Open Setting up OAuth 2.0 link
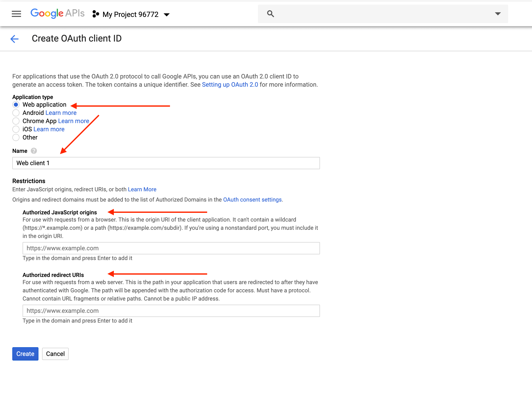Screen dimensions: 532x399 [x=230, y=85]
